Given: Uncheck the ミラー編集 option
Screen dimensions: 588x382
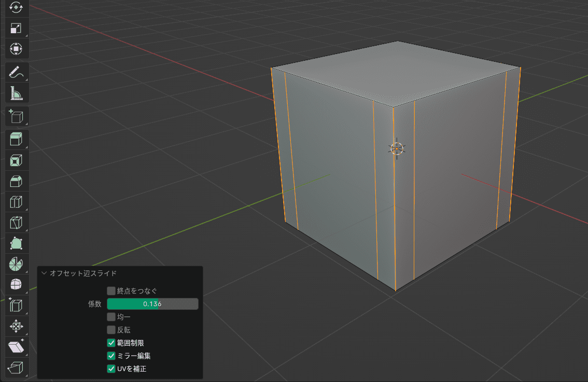Looking at the screenshot, I should click(x=111, y=356).
